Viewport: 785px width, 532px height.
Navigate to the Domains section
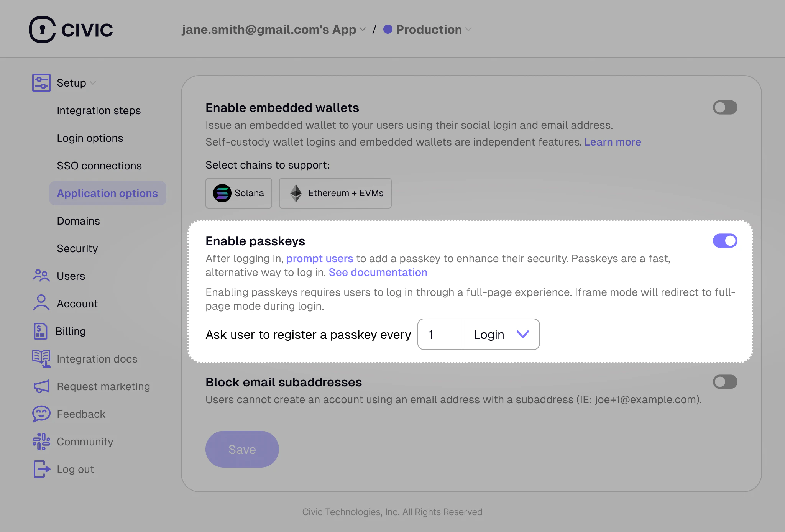(x=78, y=221)
